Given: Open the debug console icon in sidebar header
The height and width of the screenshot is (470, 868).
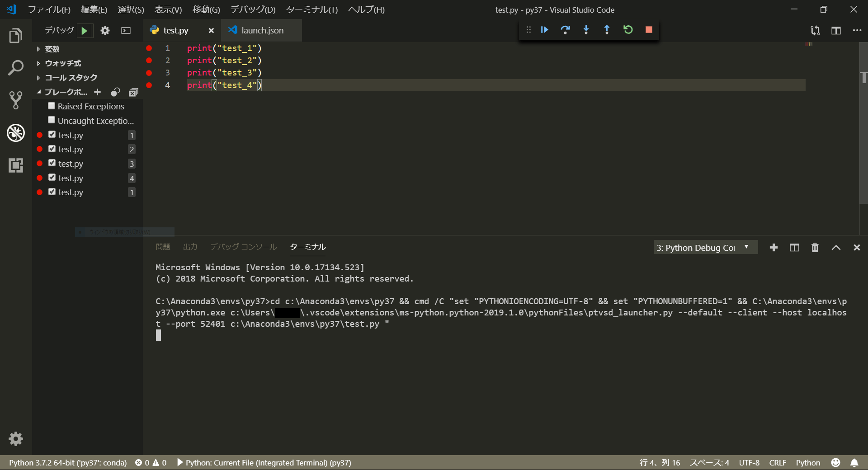Looking at the screenshot, I should pyautogui.click(x=126, y=31).
